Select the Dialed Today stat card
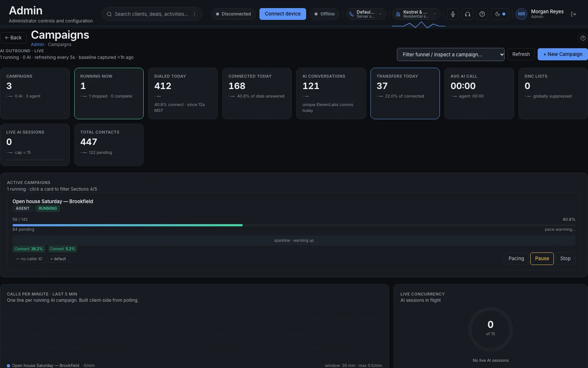The width and height of the screenshot is (588, 368). click(183, 93)
